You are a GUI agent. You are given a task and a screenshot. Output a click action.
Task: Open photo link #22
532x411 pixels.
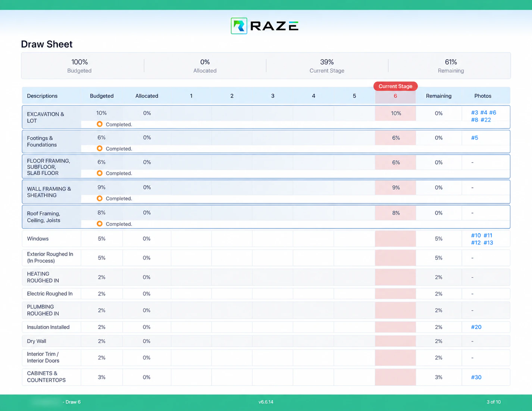(486, 120)
